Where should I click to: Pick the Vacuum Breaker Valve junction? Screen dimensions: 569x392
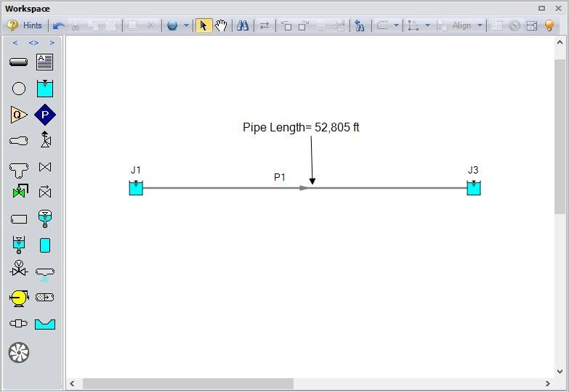point(19,269)
